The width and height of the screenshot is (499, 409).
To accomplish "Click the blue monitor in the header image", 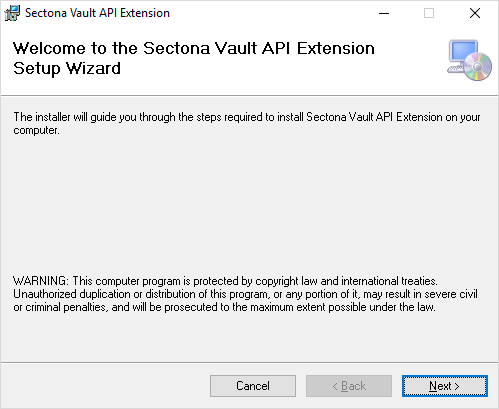I will (464, 51).
